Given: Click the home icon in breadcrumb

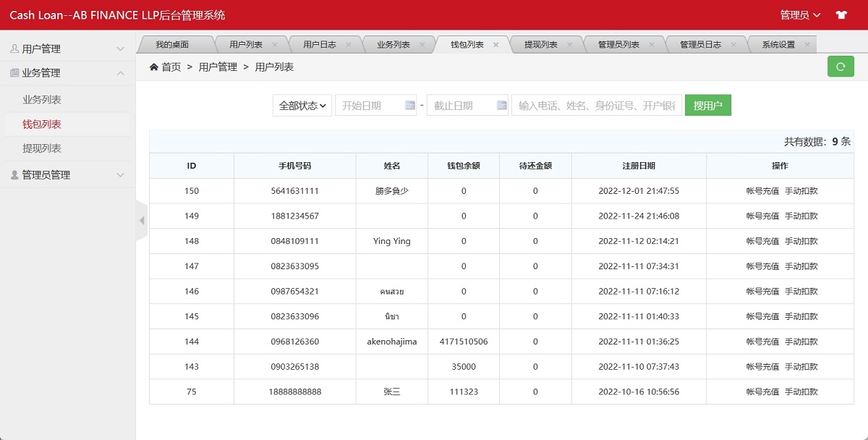Looking at the screenshot, I should click(x=154, y=67).
